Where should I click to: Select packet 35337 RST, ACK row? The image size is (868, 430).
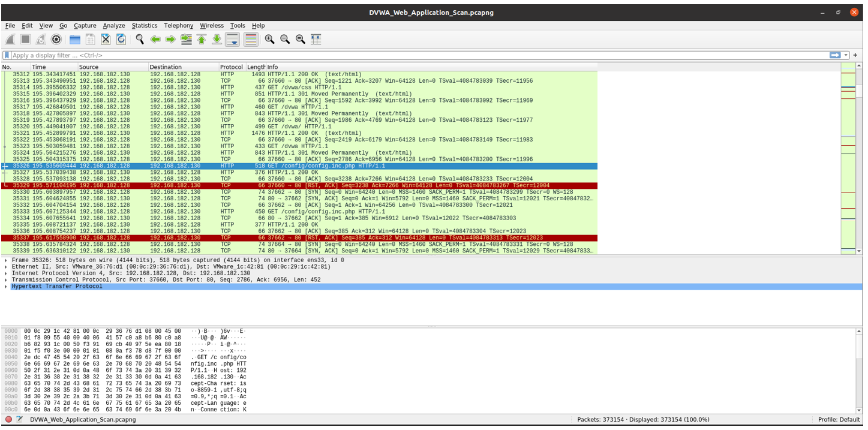tap(299, 238)
